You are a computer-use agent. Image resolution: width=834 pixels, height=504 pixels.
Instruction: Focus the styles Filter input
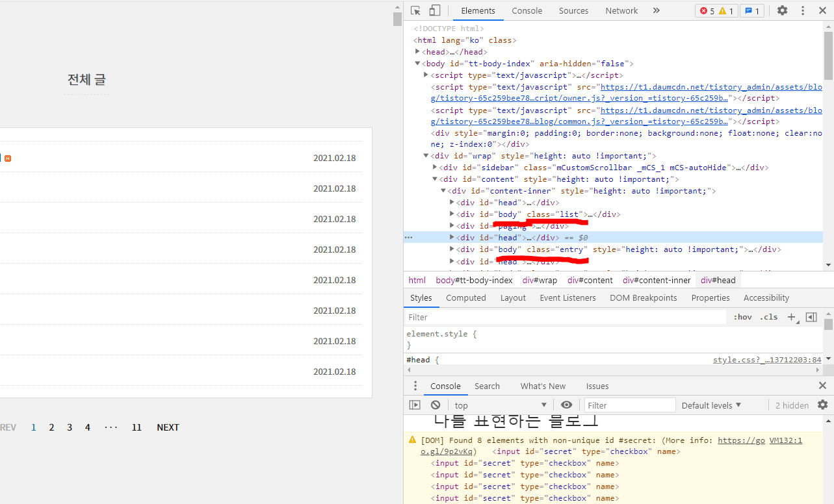566,317
